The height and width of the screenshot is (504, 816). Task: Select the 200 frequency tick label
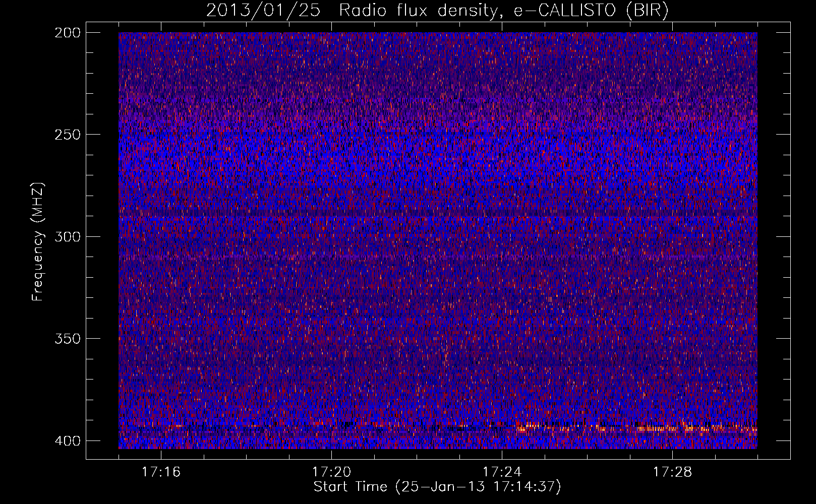67,32
